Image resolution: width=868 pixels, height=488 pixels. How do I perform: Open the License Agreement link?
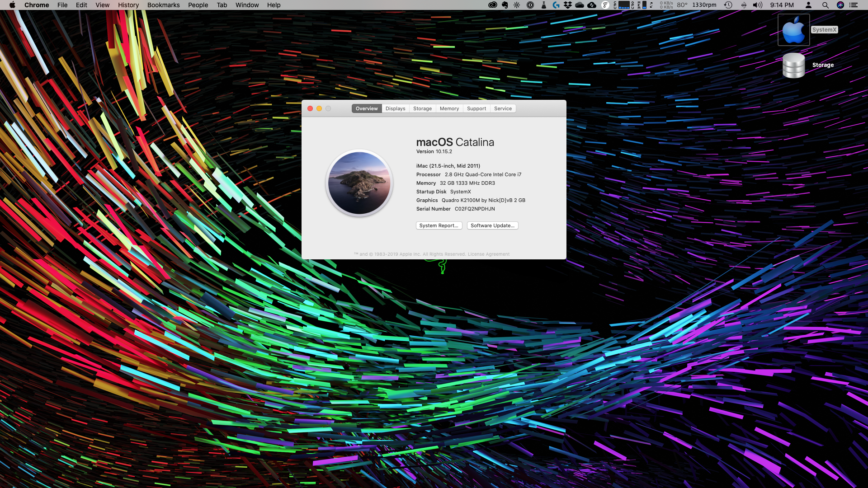(488, 254)
